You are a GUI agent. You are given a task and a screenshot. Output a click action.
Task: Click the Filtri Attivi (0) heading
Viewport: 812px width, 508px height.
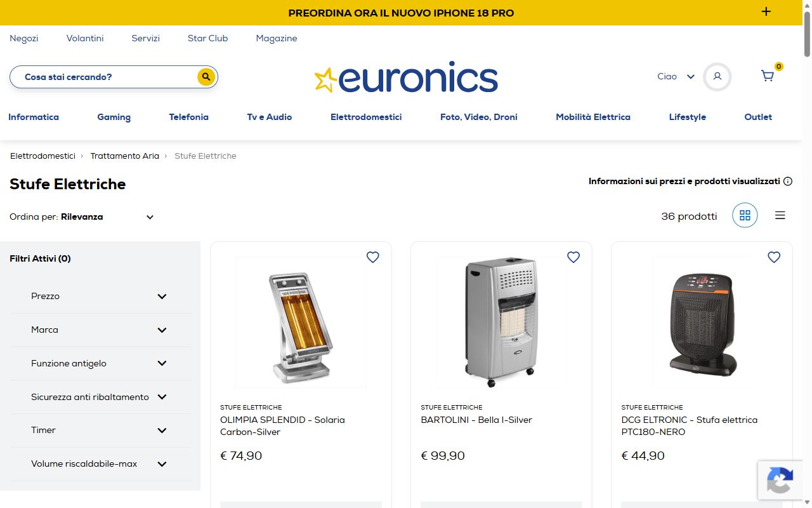click(40, 258)
